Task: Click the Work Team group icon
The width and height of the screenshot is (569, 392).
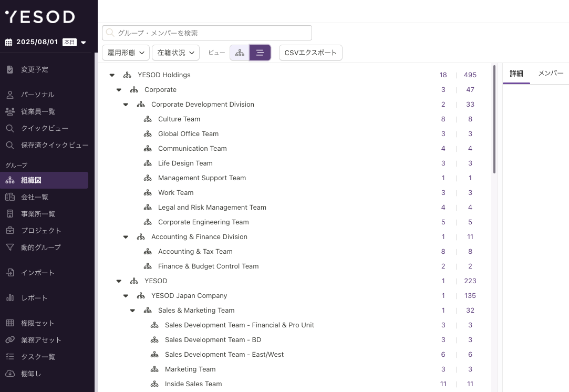Action: (x=148, y=193)
